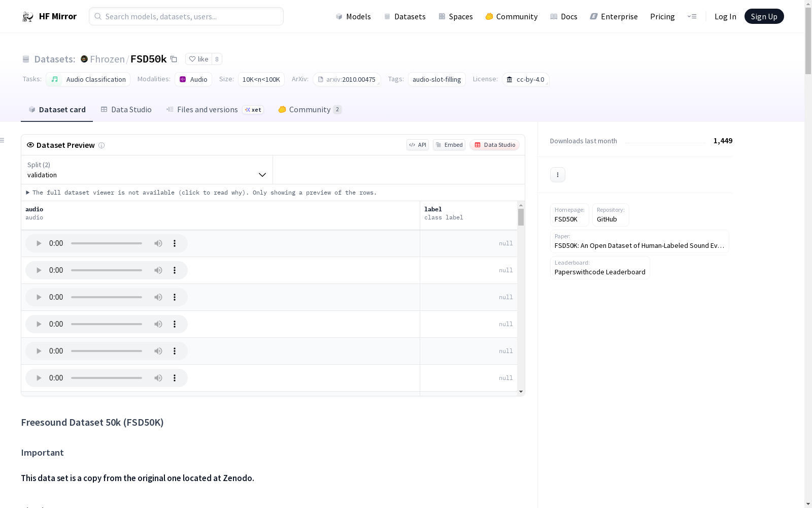
Task: Click the sixth audio player's seek slider
Action: pos(107,378)
